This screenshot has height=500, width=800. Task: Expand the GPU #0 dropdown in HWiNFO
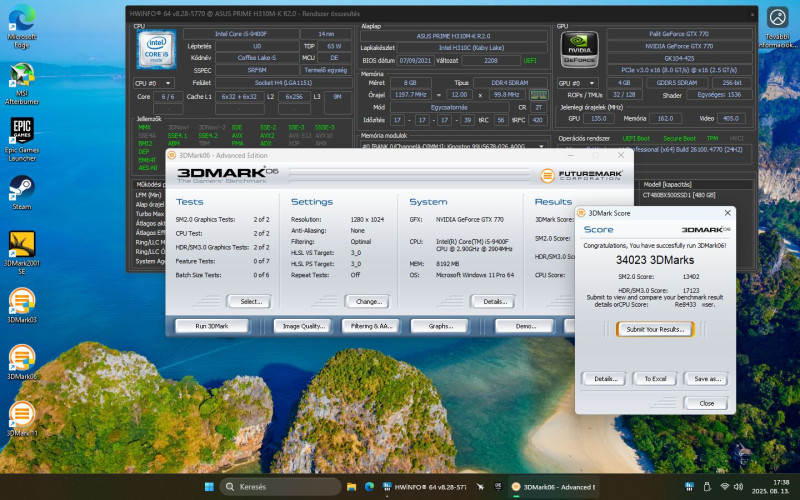(x=578, y=83)
